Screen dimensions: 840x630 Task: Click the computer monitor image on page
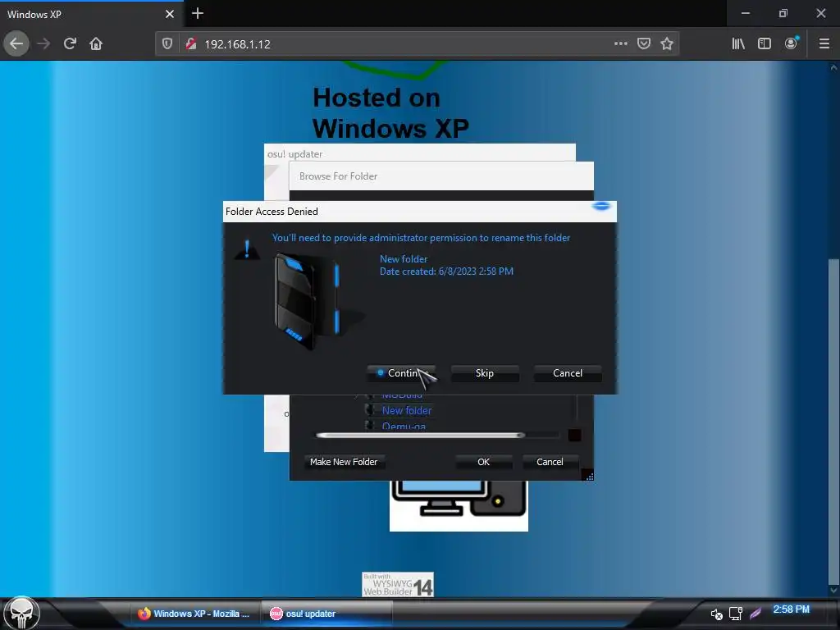[x=459, y=505]
